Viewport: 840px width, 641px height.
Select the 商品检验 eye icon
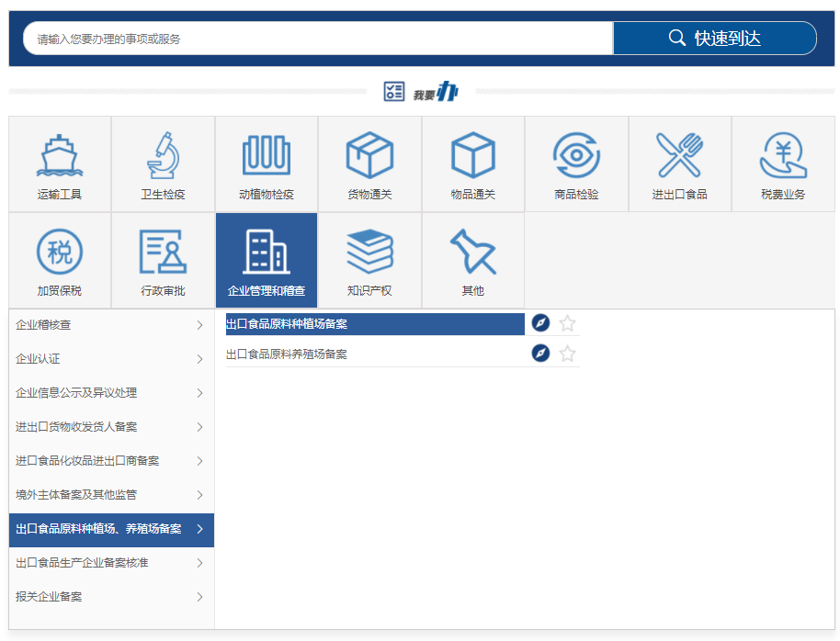pyautogui.click(x=576, y=156)
